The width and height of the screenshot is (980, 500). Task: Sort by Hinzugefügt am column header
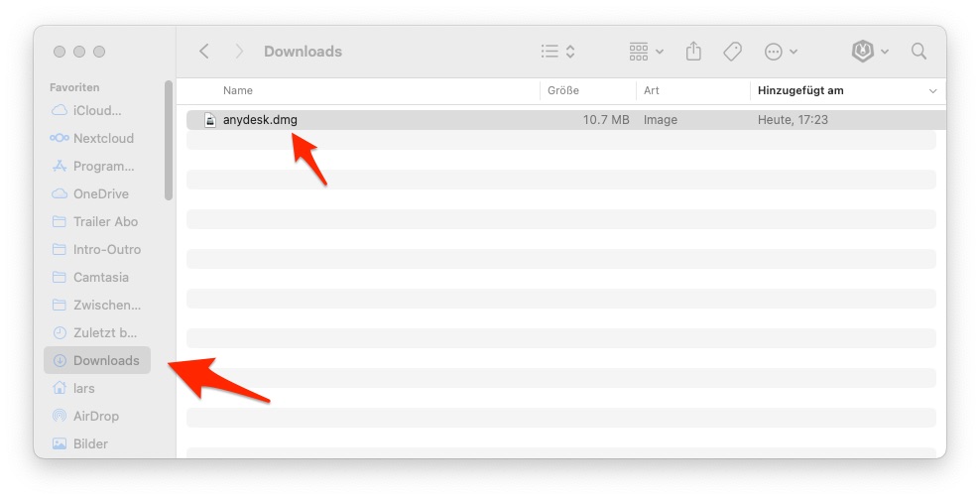tap(800, 90)
